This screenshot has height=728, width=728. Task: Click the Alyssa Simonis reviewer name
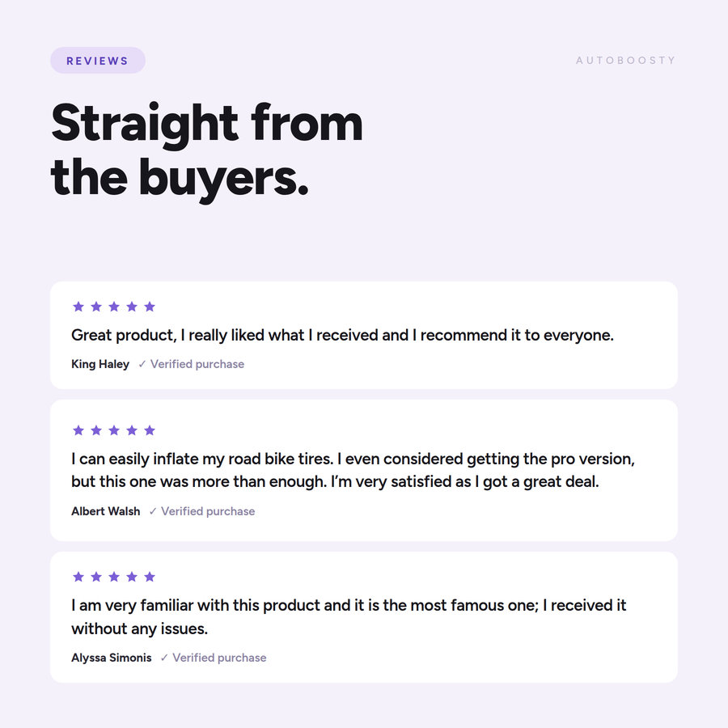112,658
